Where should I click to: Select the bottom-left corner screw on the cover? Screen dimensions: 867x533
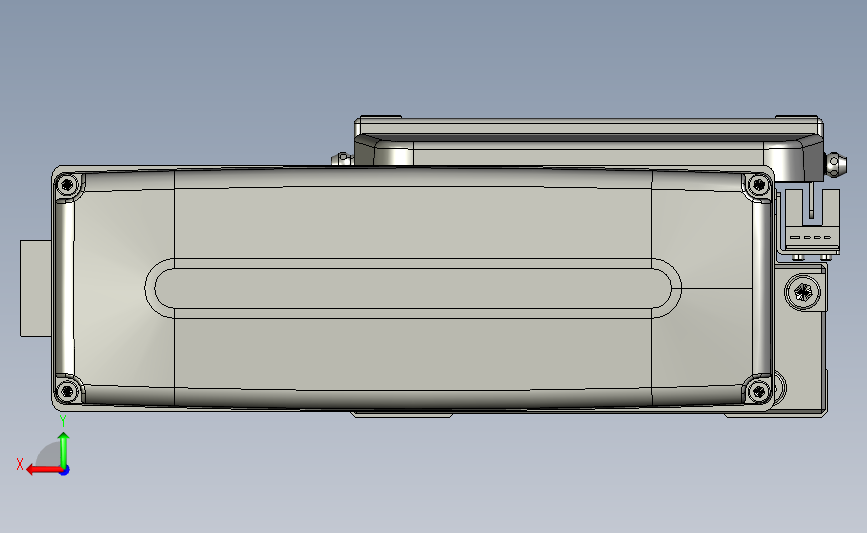tap(67, 391)
